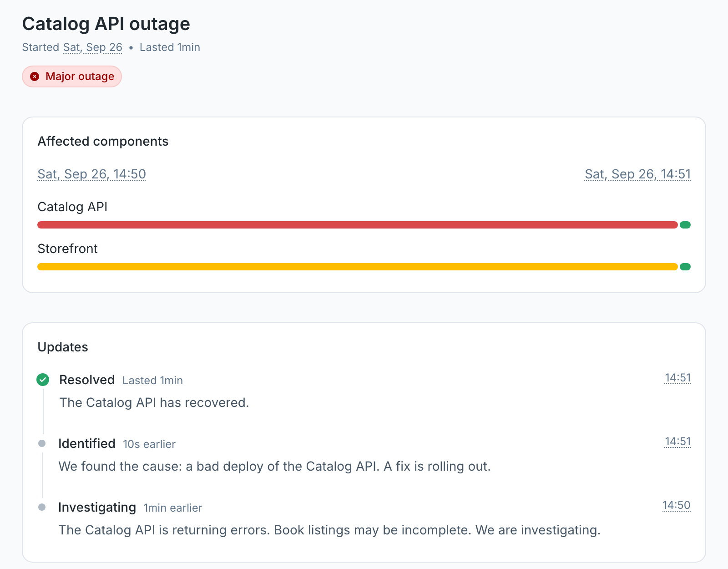The width and height of the screenshot is (728, 569).
Task: Click the 'Affected components' heading
Action: click(103, 142)
